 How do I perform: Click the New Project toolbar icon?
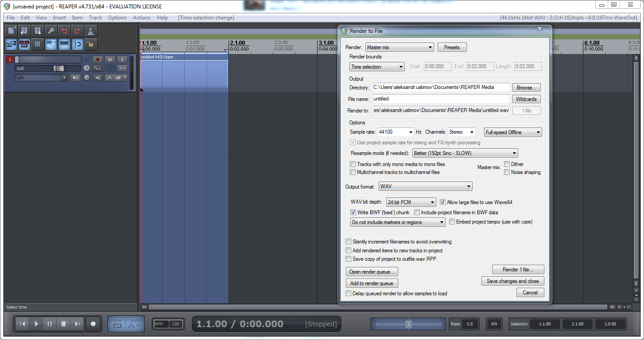point(12,31)
